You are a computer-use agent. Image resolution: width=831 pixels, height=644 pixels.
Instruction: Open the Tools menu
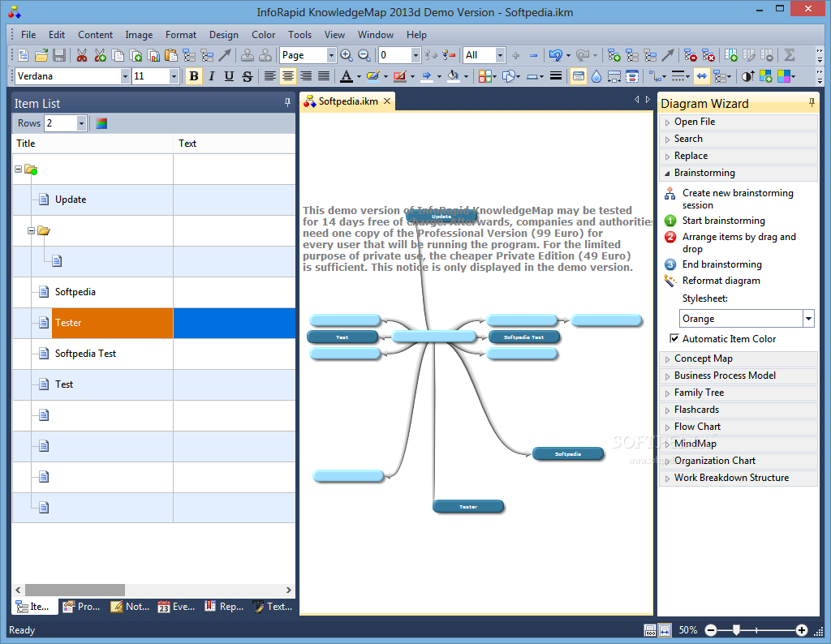(x=299, y=34)
